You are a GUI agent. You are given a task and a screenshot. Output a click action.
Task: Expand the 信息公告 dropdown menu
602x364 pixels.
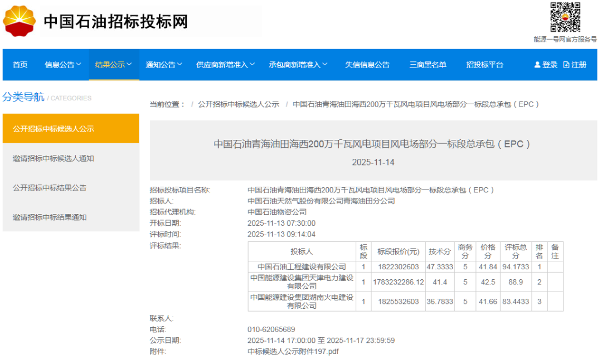point(63,65)
